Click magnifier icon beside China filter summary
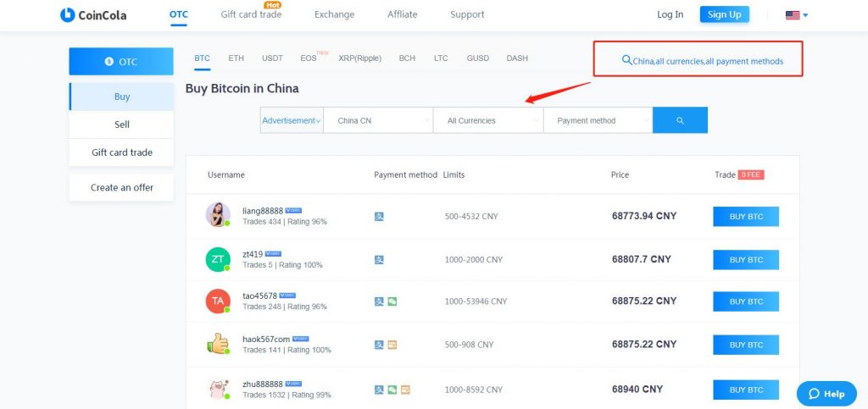The width and height of the screenshot is (868, 409). click(626, 59)
